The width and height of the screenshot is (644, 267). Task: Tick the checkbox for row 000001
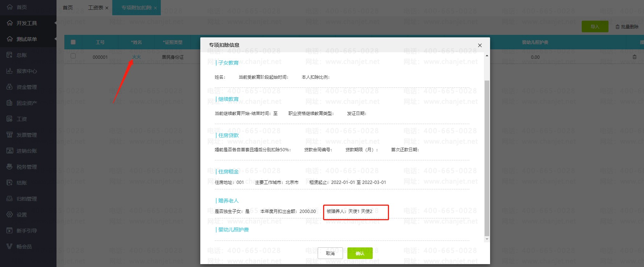(x=73, y=56)
